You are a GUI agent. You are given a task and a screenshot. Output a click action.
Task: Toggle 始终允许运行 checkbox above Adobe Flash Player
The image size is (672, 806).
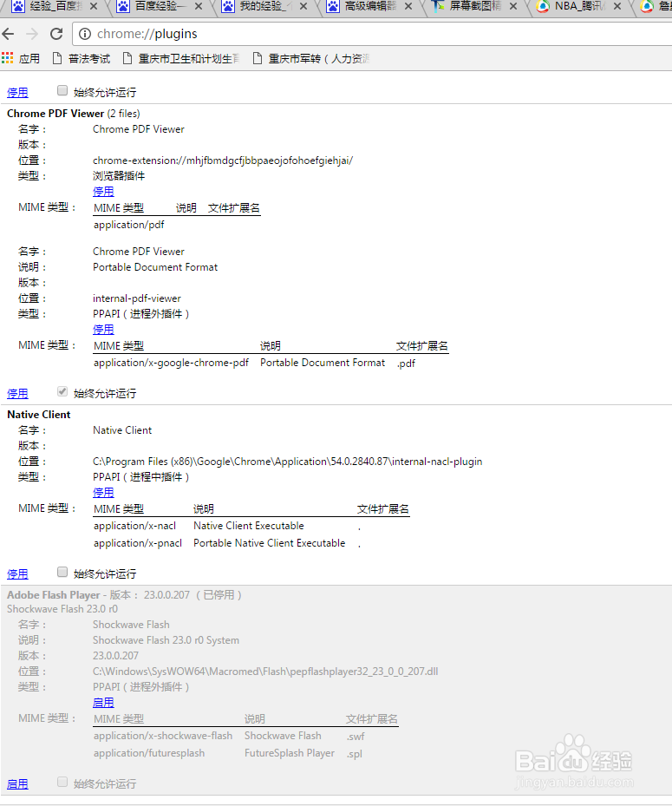[62, 572]
